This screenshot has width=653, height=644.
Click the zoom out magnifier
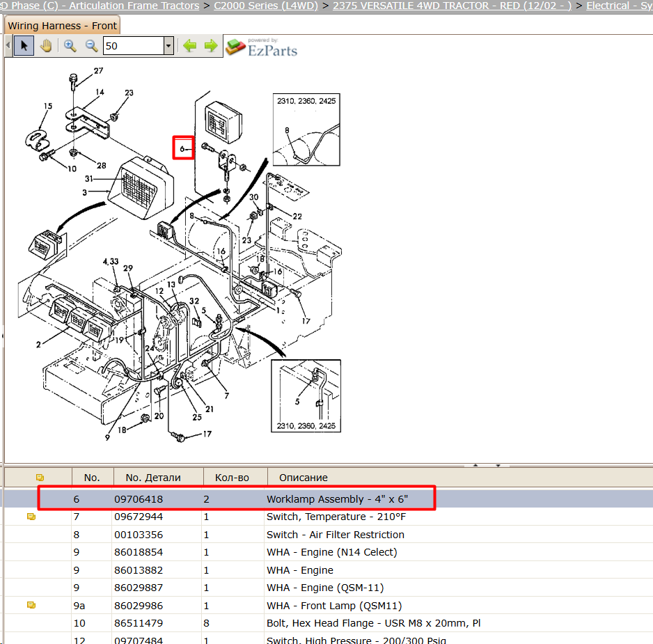pos(91,45)
